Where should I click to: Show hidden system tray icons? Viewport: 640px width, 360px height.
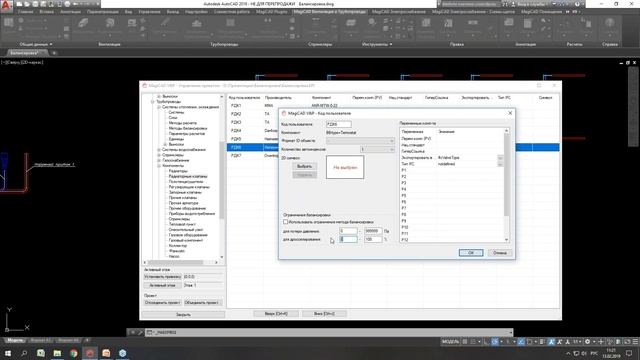pyautogui.click(x=568, y=353)
